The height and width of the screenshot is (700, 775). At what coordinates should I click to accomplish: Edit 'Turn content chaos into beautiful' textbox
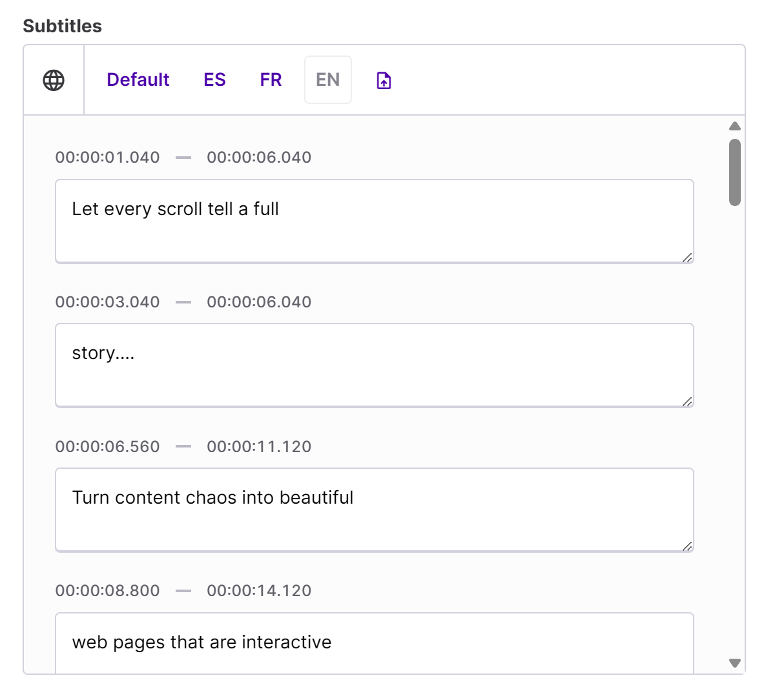[375, 510]
